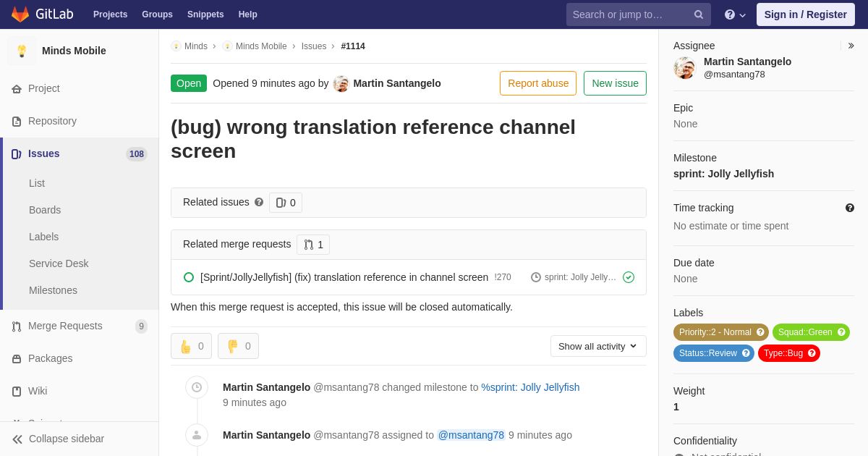
Task: Click the Time tracking help icon
Action: (850, 208)
